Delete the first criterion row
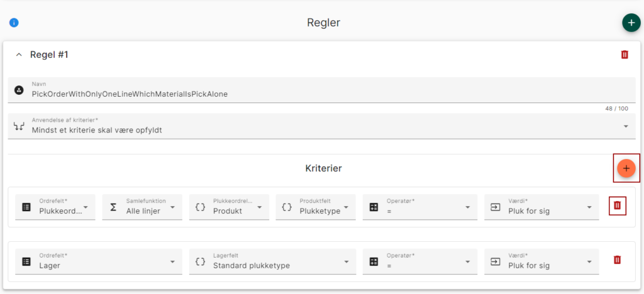The height and width of the screenshot is (294, 644). coord(618,205)
